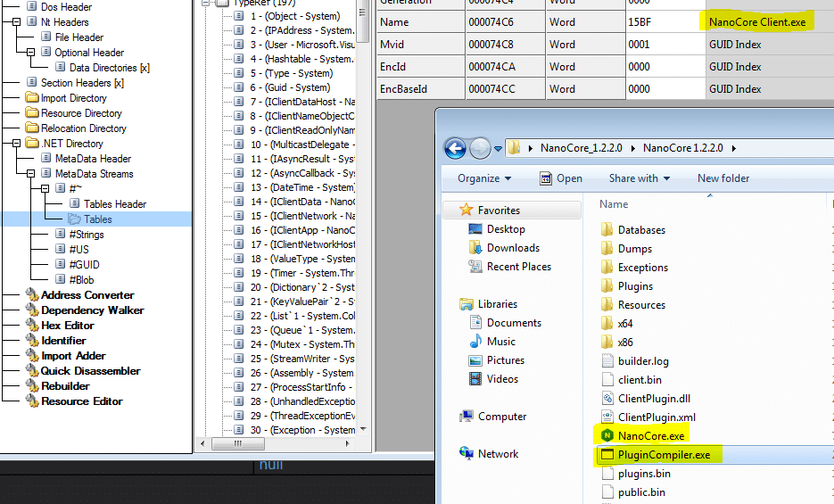The image size is (834, 504).
Task: Open the Rebuilder tool
Action: (x=65, y=386)
